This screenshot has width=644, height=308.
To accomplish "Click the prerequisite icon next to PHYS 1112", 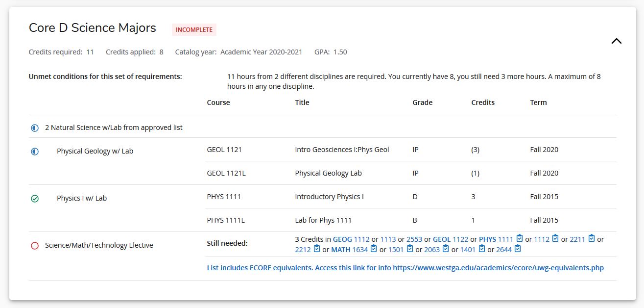I will click(x=555, y=239).
